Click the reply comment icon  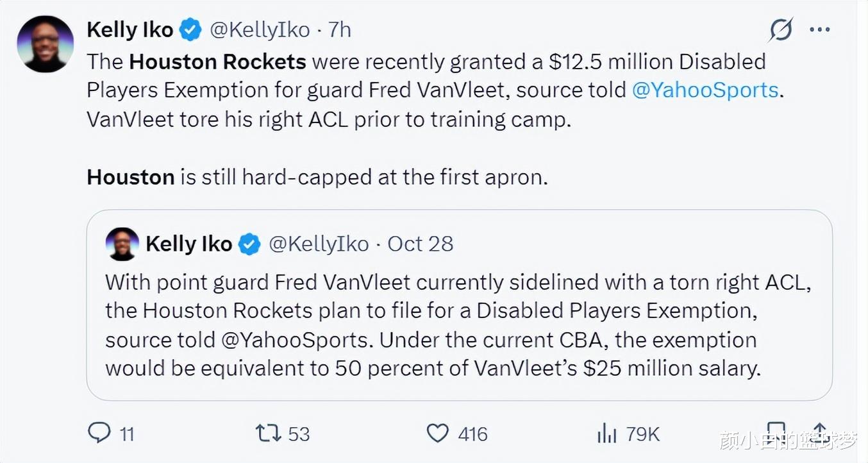pos(99,433)
